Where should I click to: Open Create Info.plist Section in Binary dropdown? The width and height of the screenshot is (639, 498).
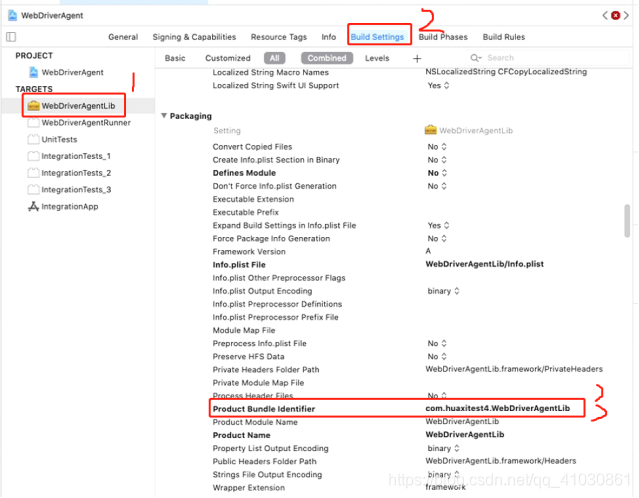click(x=437, y=160)
